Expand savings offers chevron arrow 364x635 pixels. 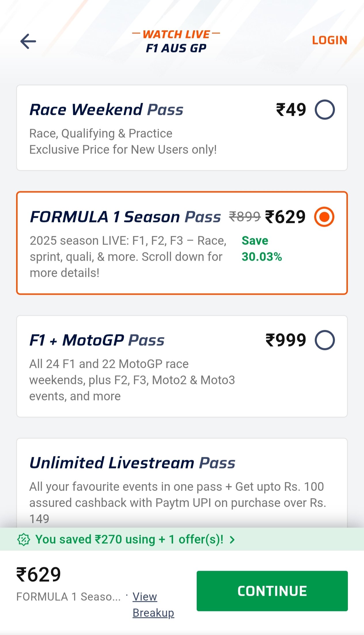click(x=232, y=540)
